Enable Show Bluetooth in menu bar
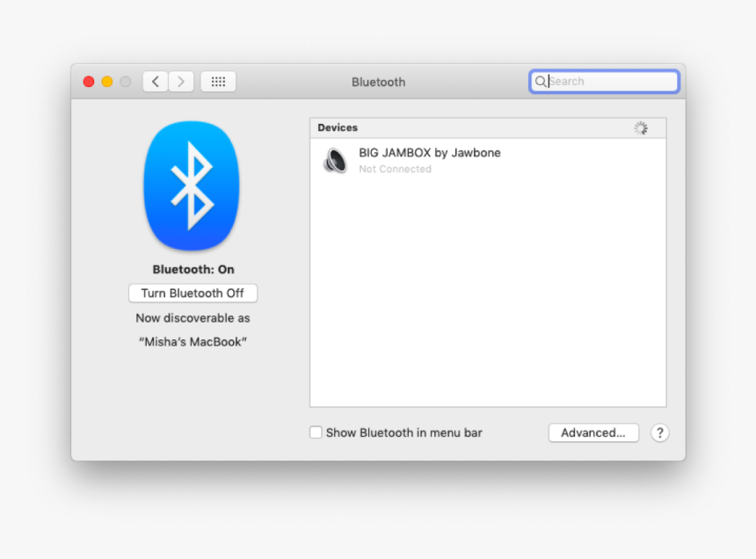This screenshot has height=559, width=756. pos(316,432)
